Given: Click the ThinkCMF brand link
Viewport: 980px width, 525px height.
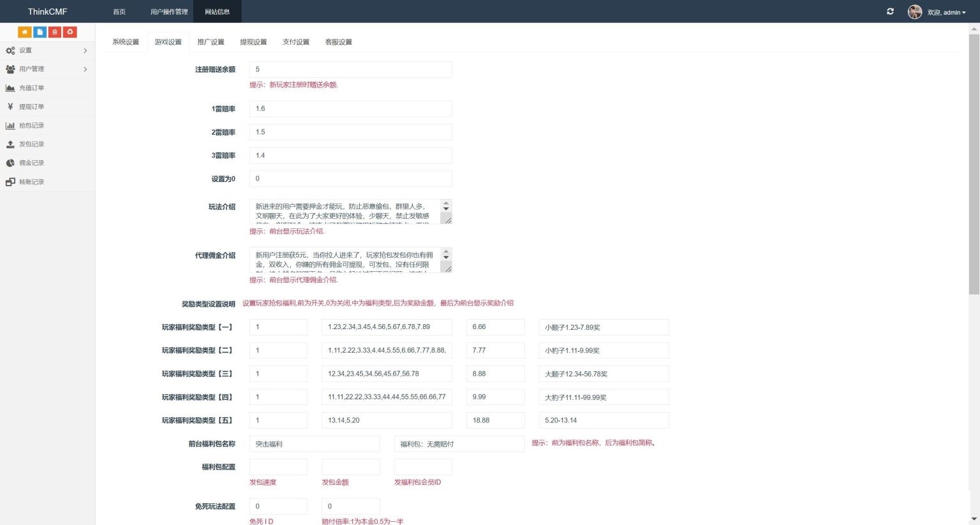Looking at the screenshot, I should coord(47,11).
